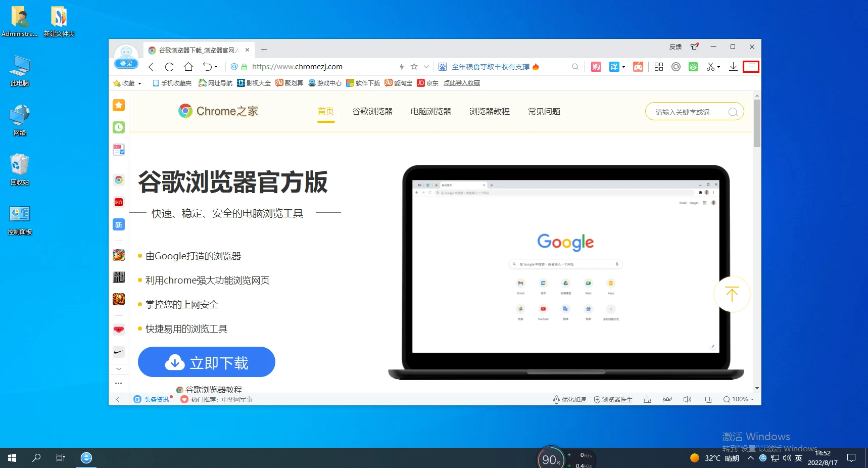Click the address bar URL field
Screen dimensions: 868x468
click(x=323, y=67)
